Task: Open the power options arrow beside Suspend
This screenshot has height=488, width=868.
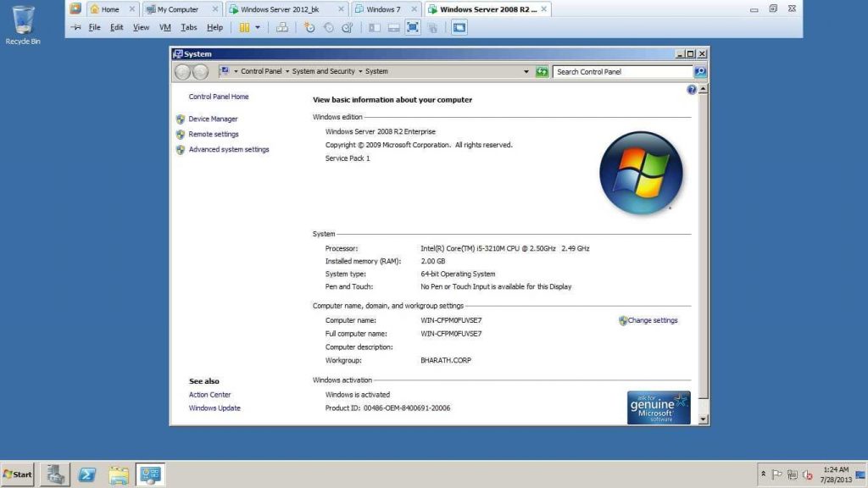Action: click(258, 27)
